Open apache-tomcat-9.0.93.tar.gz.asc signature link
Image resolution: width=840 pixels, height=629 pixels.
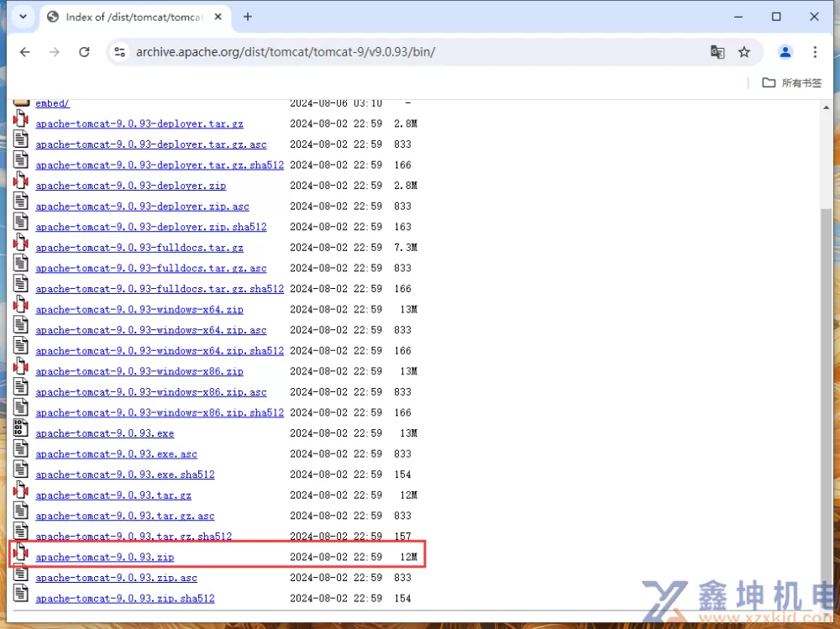point(125,516)
